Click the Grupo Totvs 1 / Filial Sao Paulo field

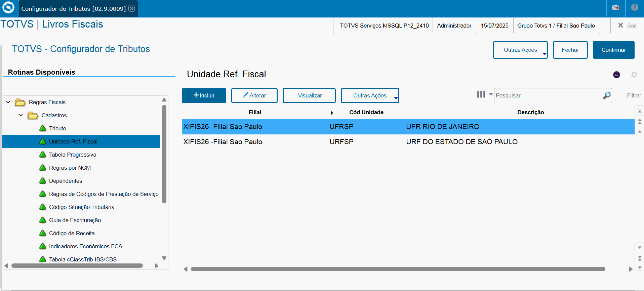click(556, 26)
